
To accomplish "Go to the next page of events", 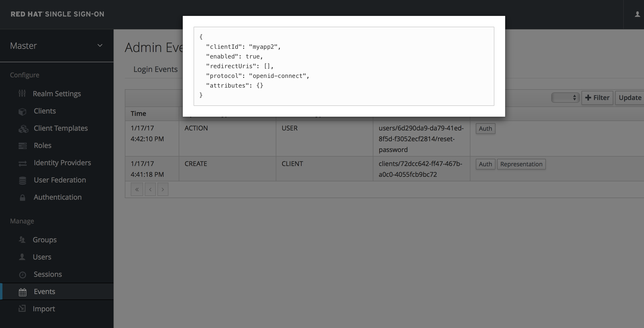I will 163,189.
